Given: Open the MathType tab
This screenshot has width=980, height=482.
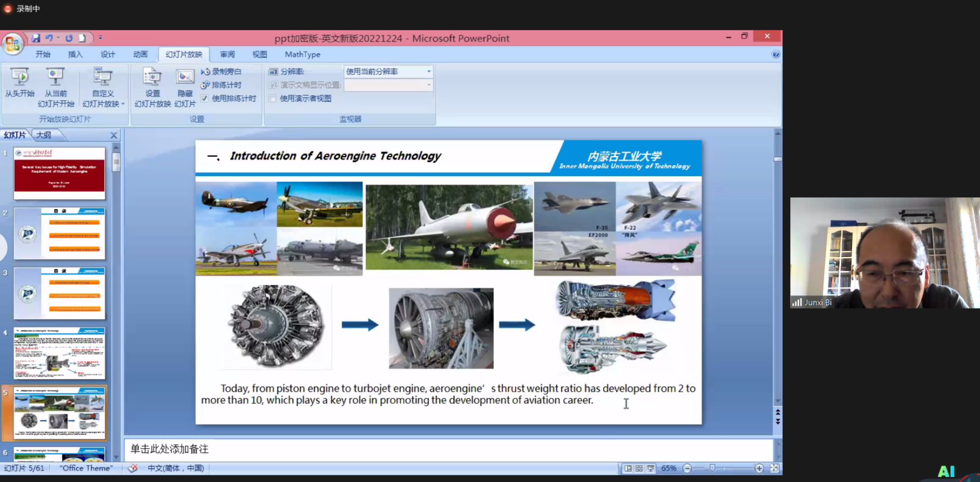Looking at the screenshot, I should point(303,54).
